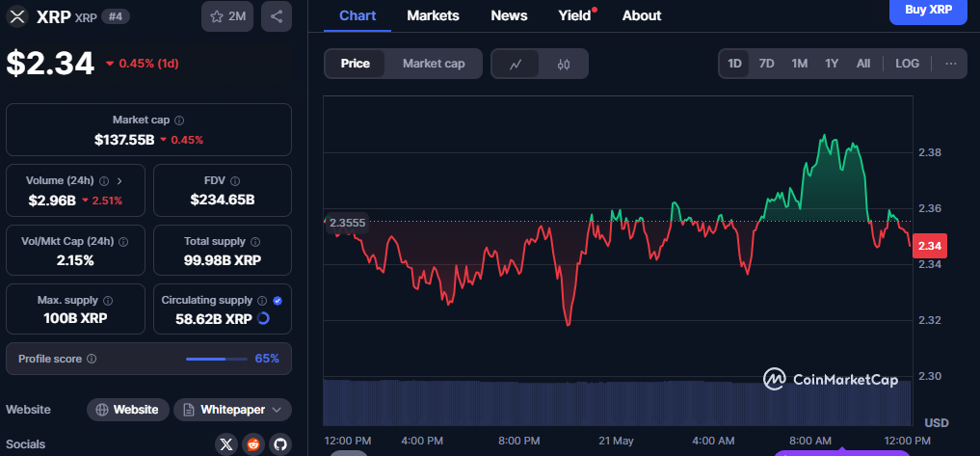The height and width of the screenshot is (456, 980).
Task: Click the XRP logo icon
Action: (x=17, y=16)
